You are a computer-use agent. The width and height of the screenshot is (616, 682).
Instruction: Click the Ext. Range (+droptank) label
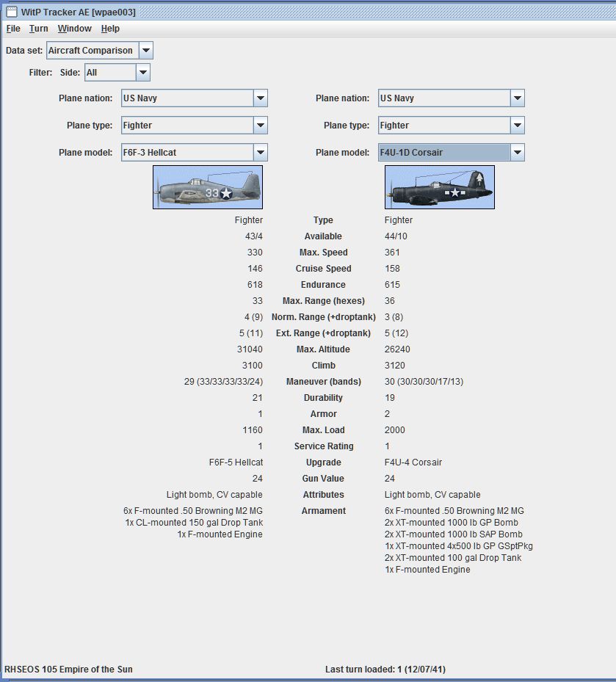click(x=324, y=333)
